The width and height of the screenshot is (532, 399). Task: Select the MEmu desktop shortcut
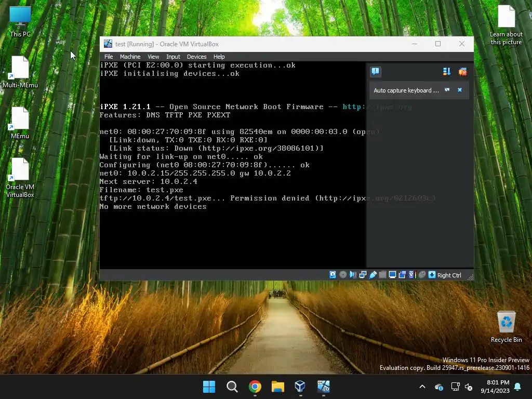click(x=20, y=123)
